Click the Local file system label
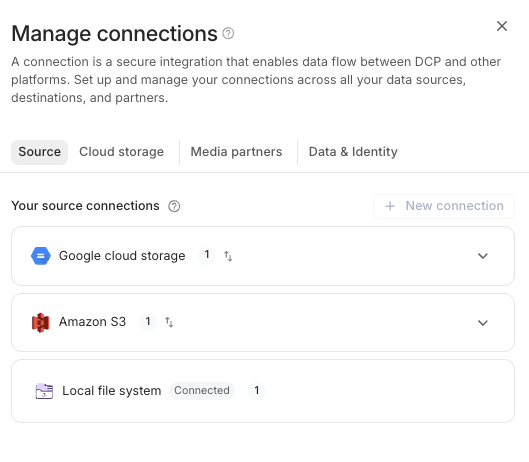Image resolution: width=529 pixels, height=462 pixels. [x=112, y=391]
